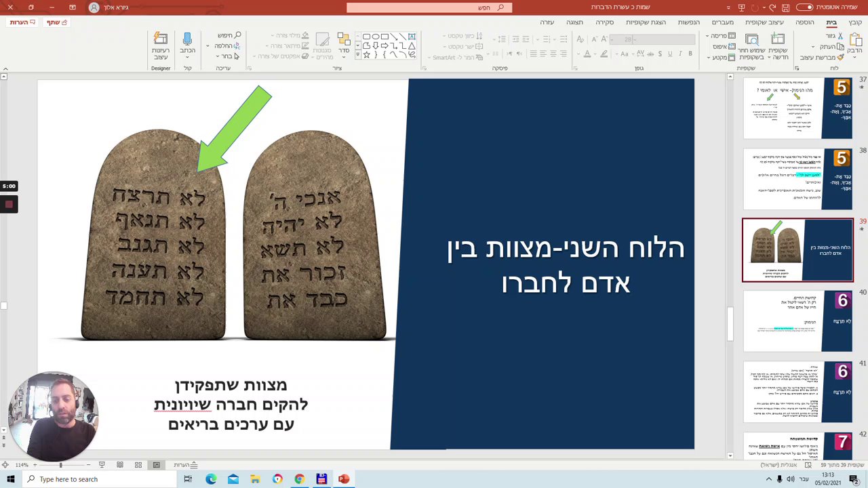Image resolution: width=868 pixels, height=488 pixels.
Task: Open the Arrange (סדר) tool
Action: (343, 44)
